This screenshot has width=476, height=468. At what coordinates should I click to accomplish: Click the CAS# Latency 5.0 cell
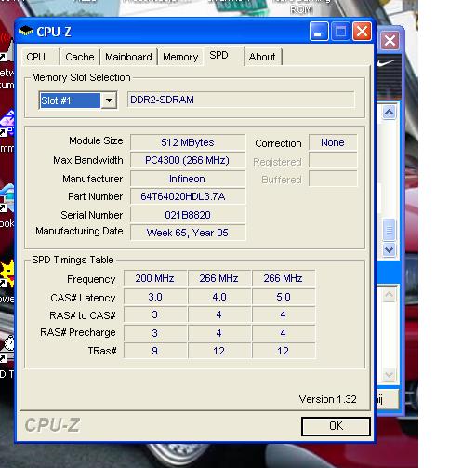pyautogui.click(x=284, y=297)
